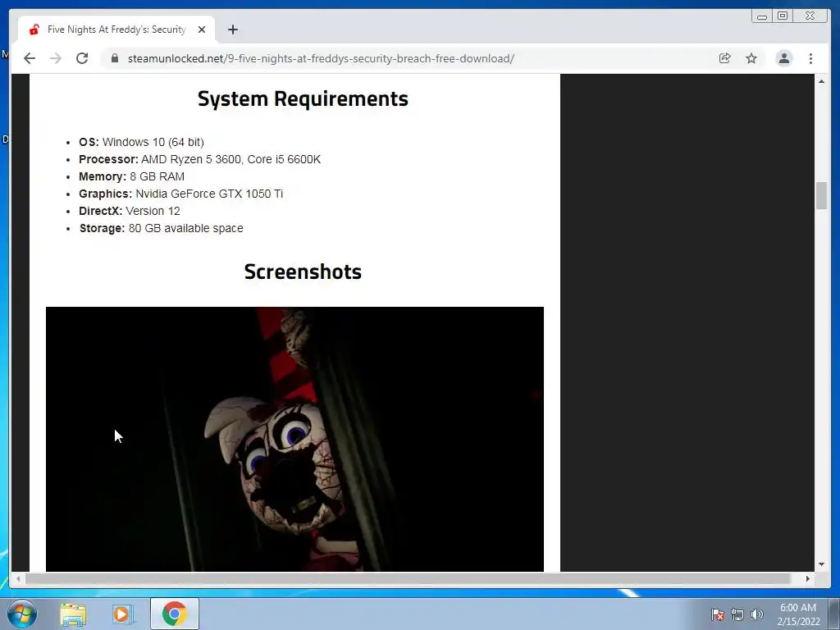This screenshot has height=630, width=840.
Task: Click "80 GB available space" text
Action: click(186, 228)
